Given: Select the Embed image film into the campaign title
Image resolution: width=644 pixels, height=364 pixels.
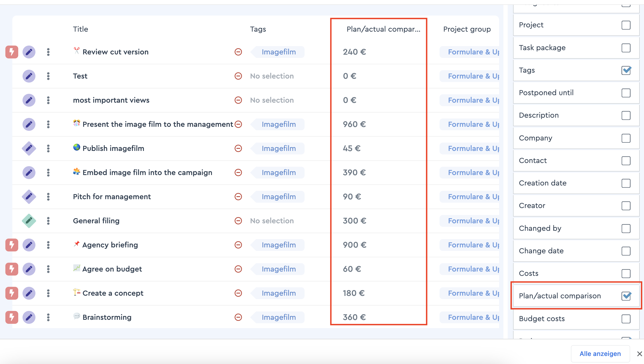Looking at the screenshot, I should (x=147, y=173).
